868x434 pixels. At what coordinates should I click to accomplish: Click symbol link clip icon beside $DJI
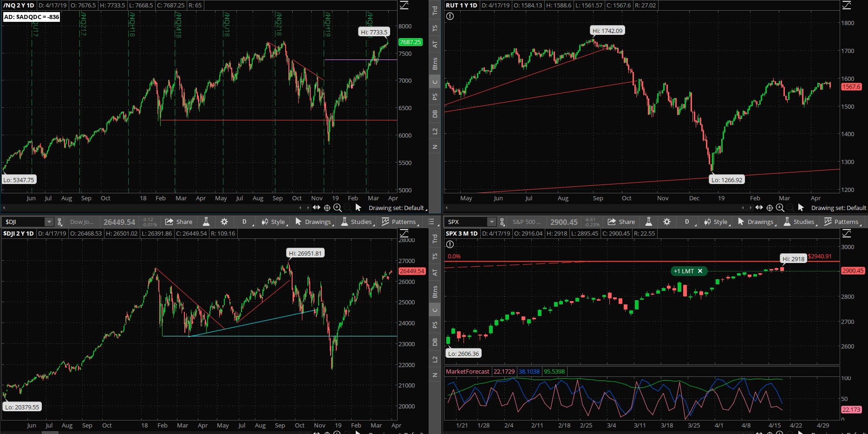(x=60, y=222)
